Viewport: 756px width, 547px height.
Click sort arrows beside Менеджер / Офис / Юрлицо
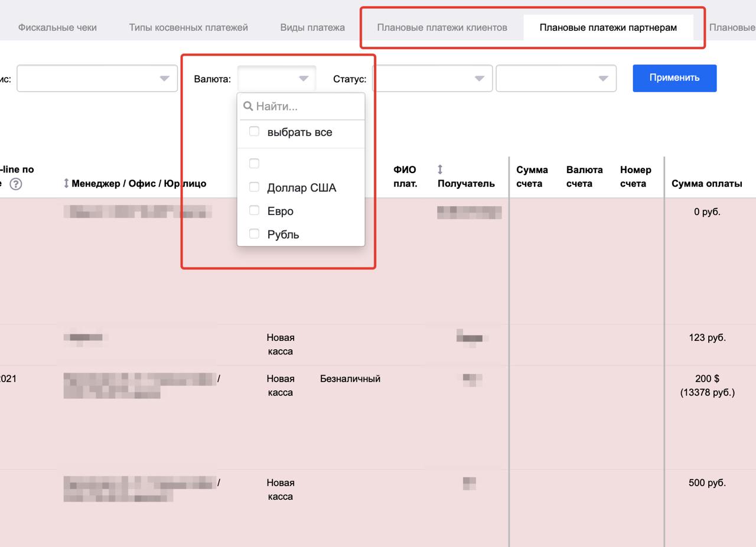[x=66, y=184]
